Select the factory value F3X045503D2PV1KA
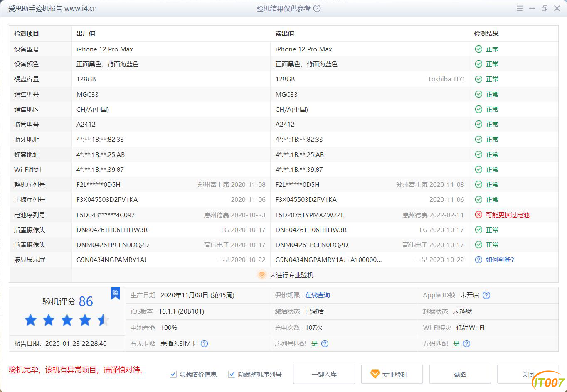Screen dimensions: 567x392 point(107,200)
